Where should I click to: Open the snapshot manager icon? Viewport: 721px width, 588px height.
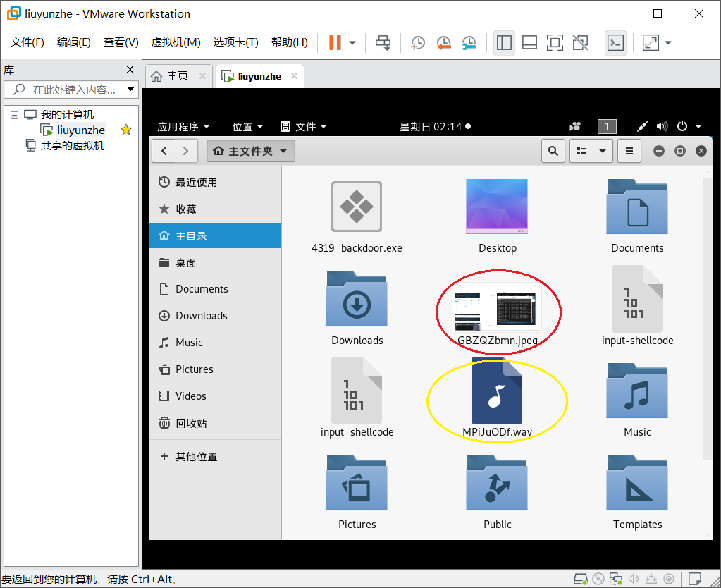[469, 43]
